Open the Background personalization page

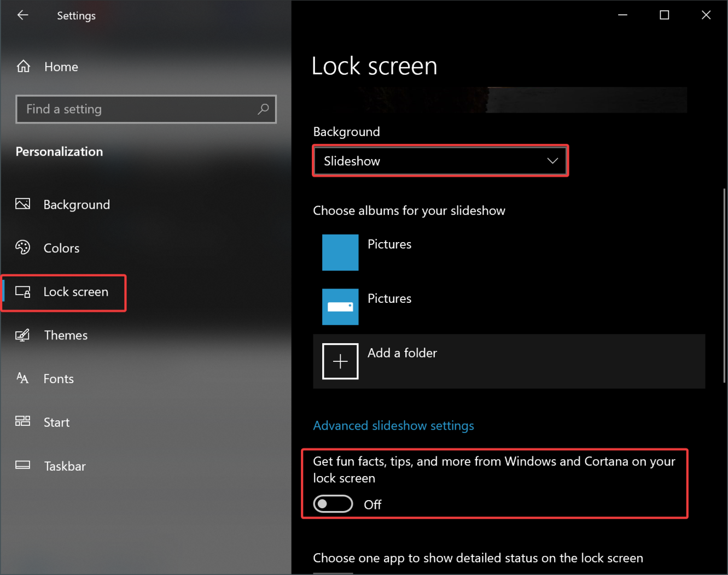77,204
